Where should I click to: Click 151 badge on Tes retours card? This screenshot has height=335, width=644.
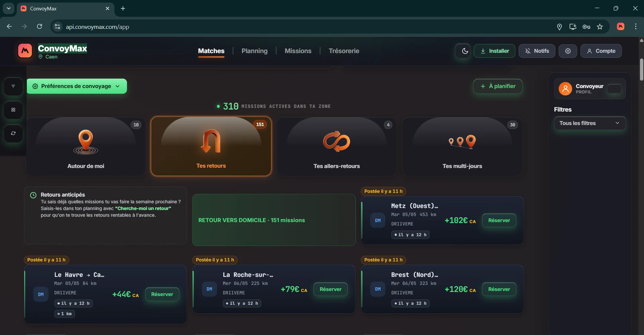point(260,125)
